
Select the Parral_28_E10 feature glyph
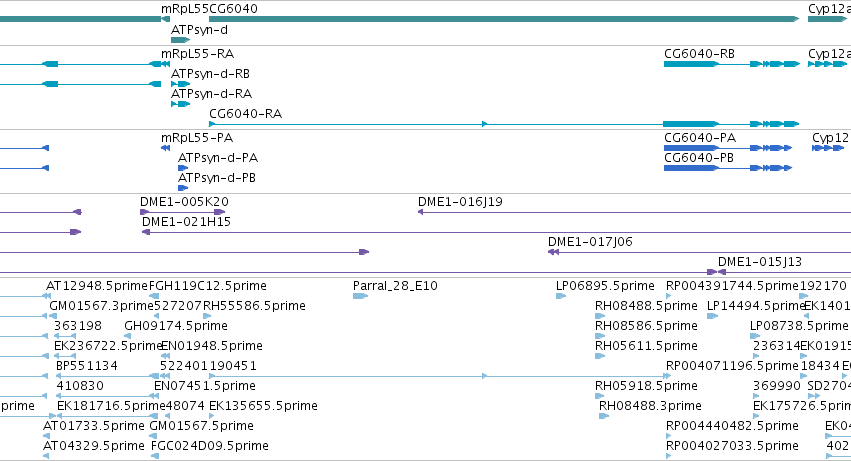[360, 296]
